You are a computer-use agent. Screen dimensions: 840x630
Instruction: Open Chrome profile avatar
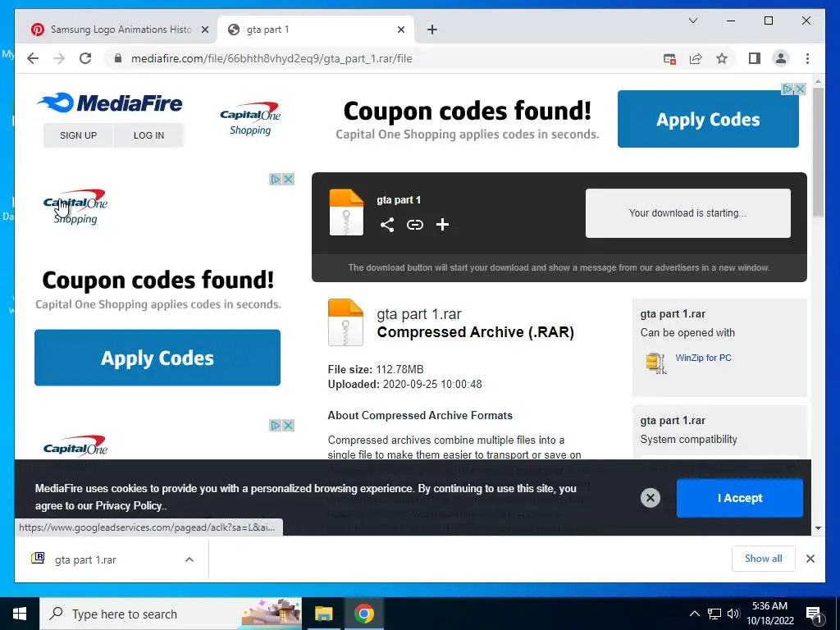click(x=781, y=58)
